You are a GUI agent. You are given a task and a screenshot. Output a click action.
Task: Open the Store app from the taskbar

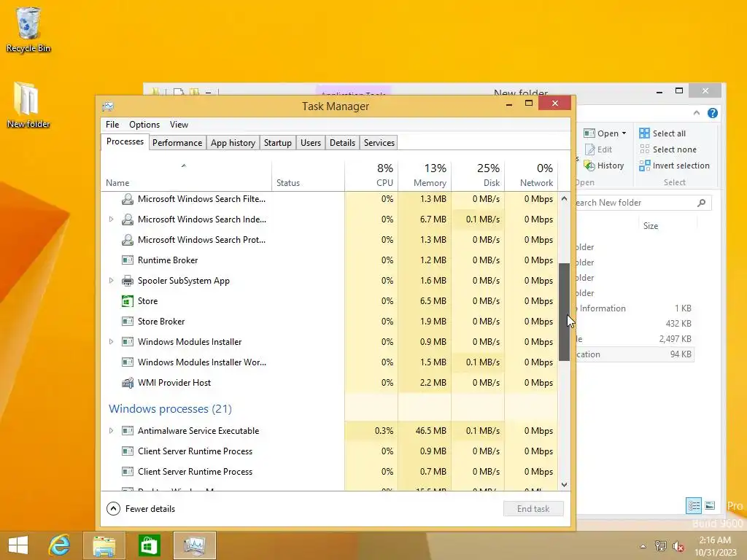click(149, 545)
